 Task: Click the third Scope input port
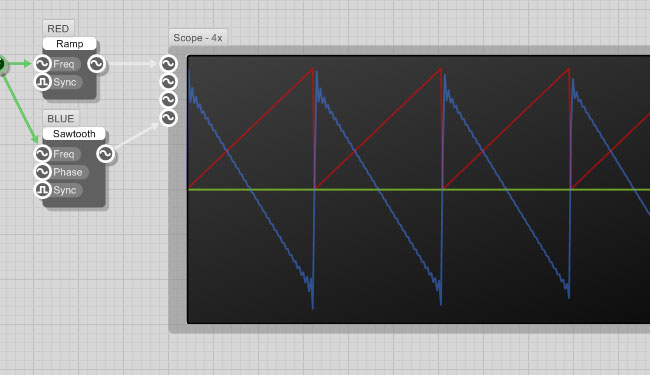click(168, 100)
